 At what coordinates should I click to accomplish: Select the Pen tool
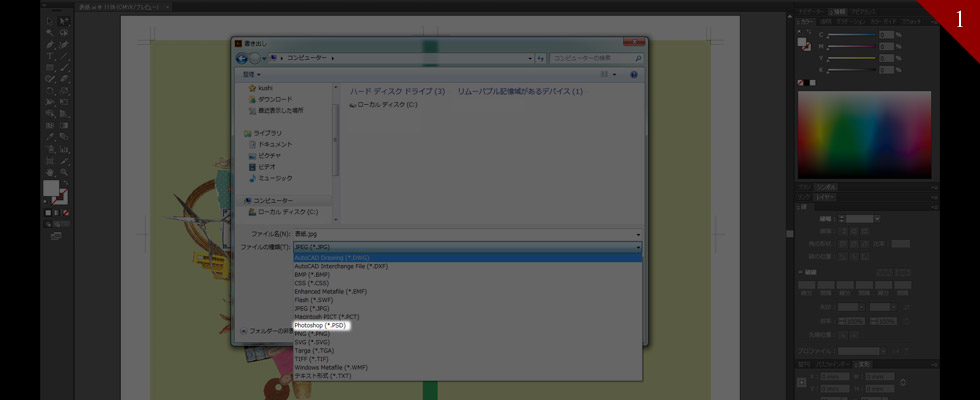pyautogui.click(x=50, y=45)
